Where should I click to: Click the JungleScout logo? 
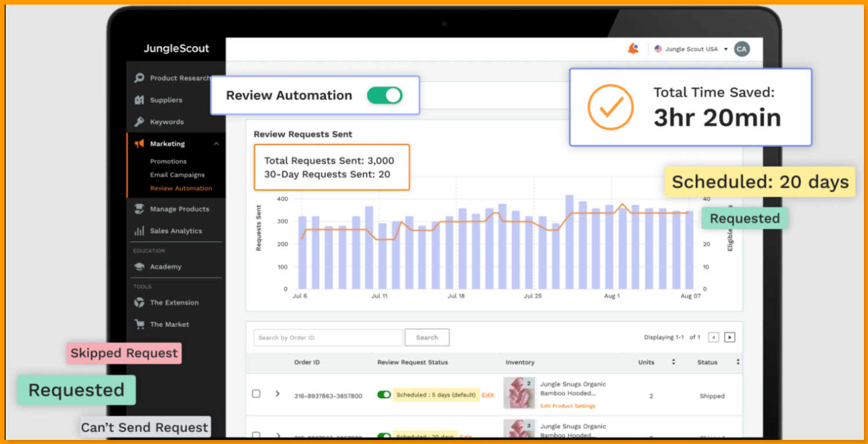[176, 49]
